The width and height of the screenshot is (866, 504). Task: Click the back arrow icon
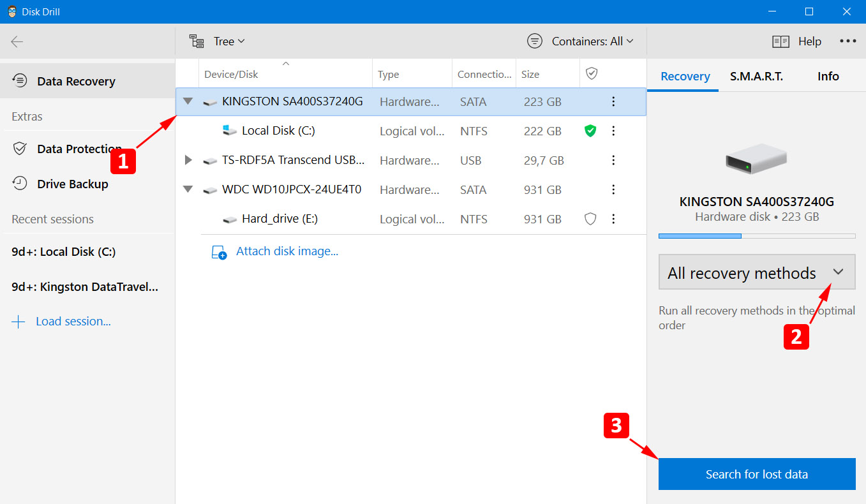(x=17, y=41)
